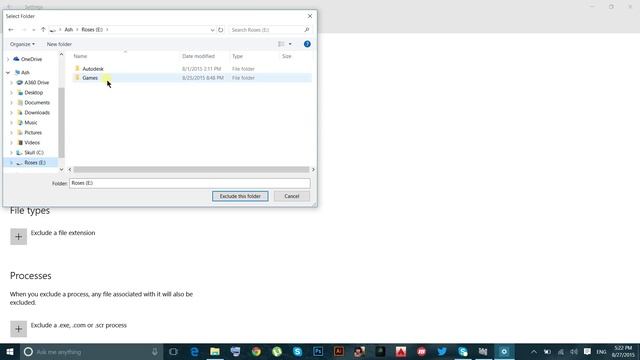Add an excluded process in Settings
This screenshot has height=360, width=640.
(18, 329)
